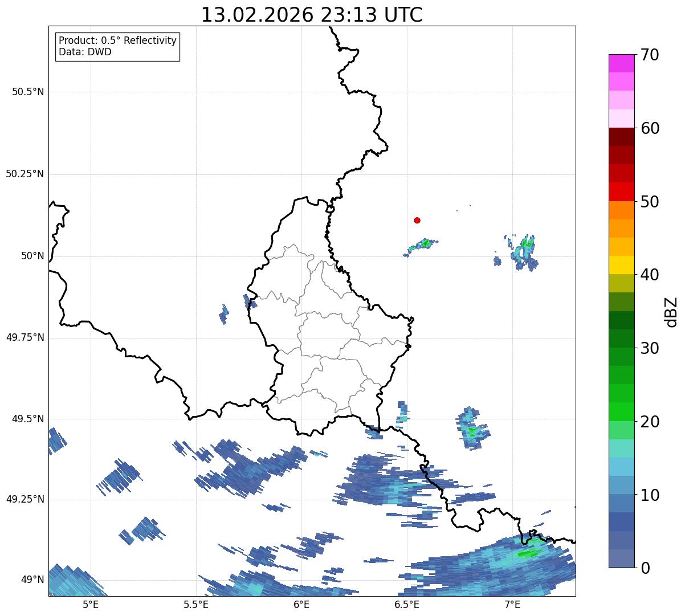685x616 pixels.
Task: Click the "7°E" longitude label
Action: (x=512, y=605)
